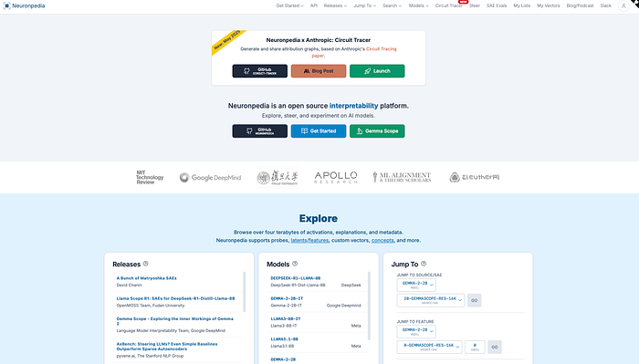Screen dimensions: 639x364
Task: Open the user profile avatar icon
Action: click(x=623, y=5)
